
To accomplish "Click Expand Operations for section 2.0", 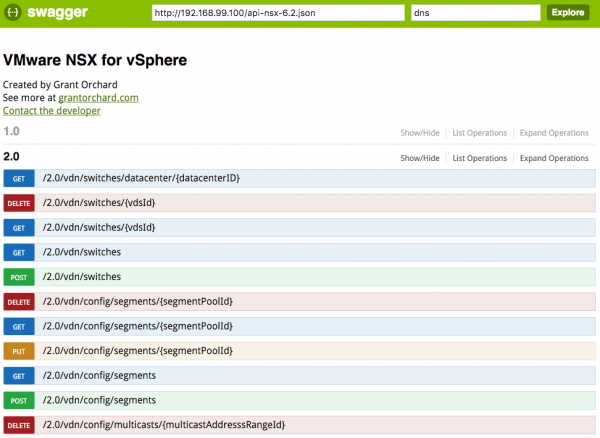I will [554, 158].
